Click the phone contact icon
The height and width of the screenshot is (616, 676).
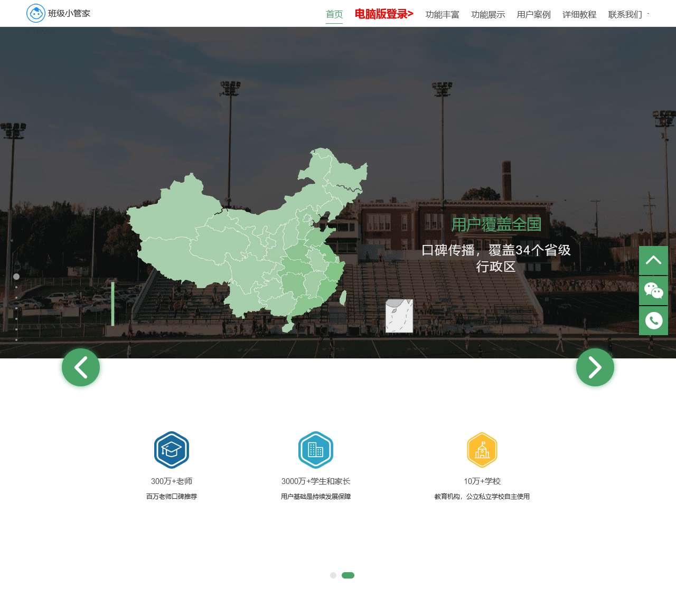click(653, 320)
